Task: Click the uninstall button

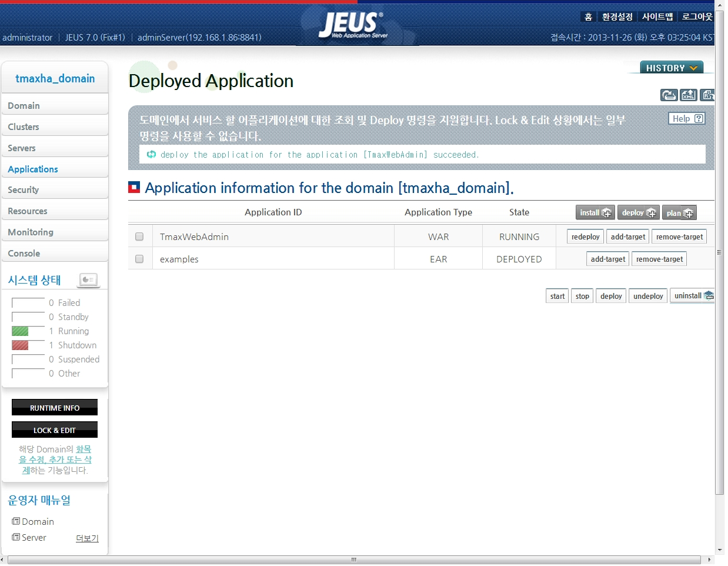Action: tap(693, 295)
